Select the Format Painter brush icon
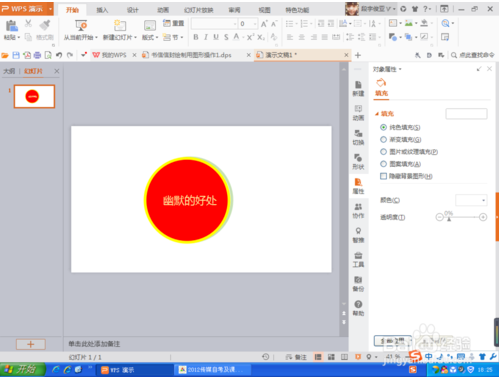This screenshot has width=501, height=377. click(x=45, y=25)
